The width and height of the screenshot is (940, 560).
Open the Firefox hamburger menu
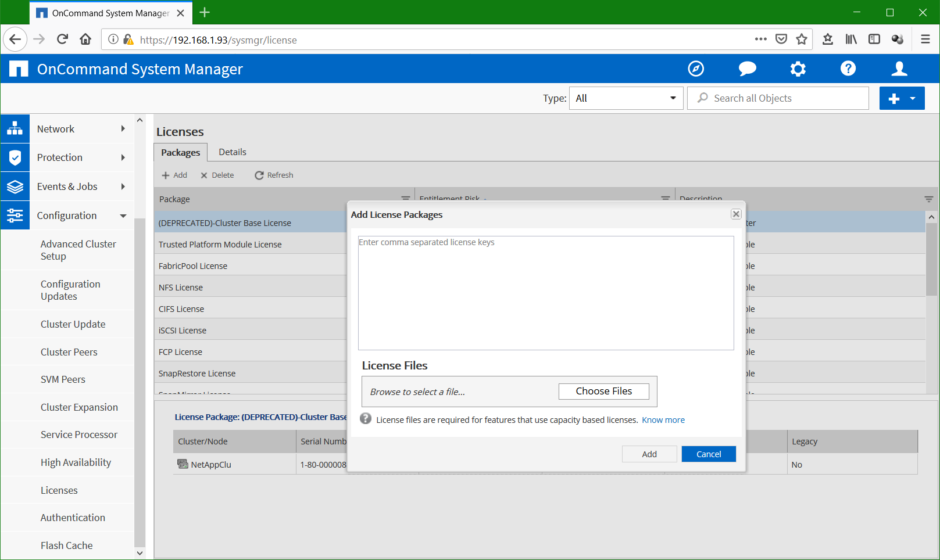[925, 40]
